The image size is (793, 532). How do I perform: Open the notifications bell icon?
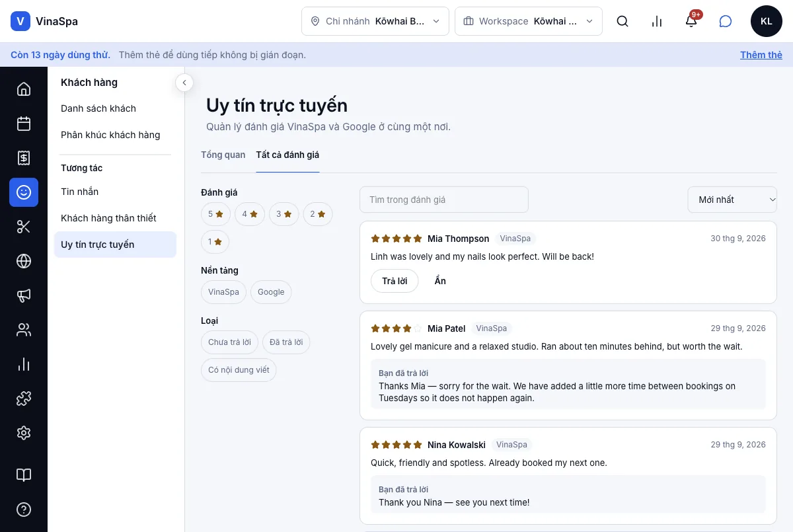(691, 21)
